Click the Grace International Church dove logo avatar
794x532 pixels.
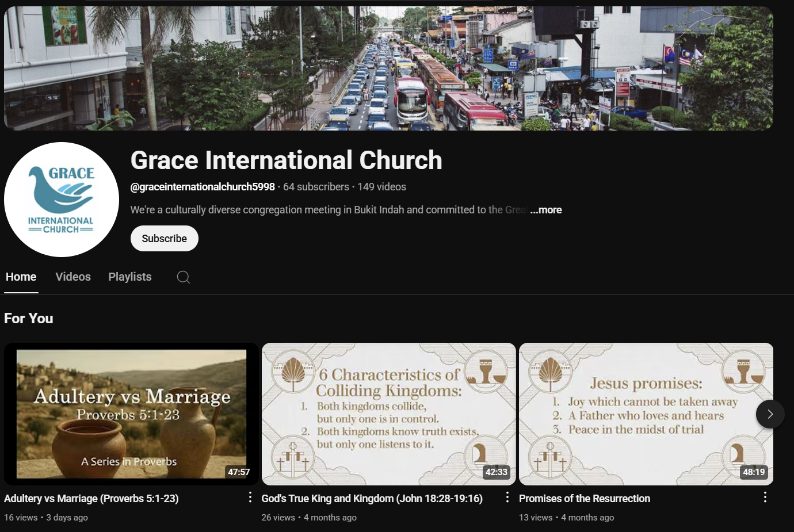pyautogui.click(x=62, y=200)
